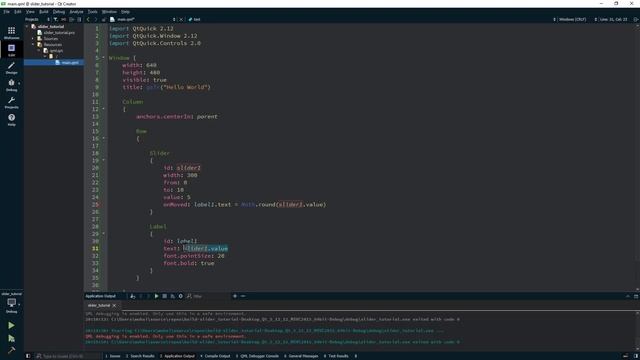Fold the Window block at line 5
This screenshot has height=360, width=640.
[103, 58]
